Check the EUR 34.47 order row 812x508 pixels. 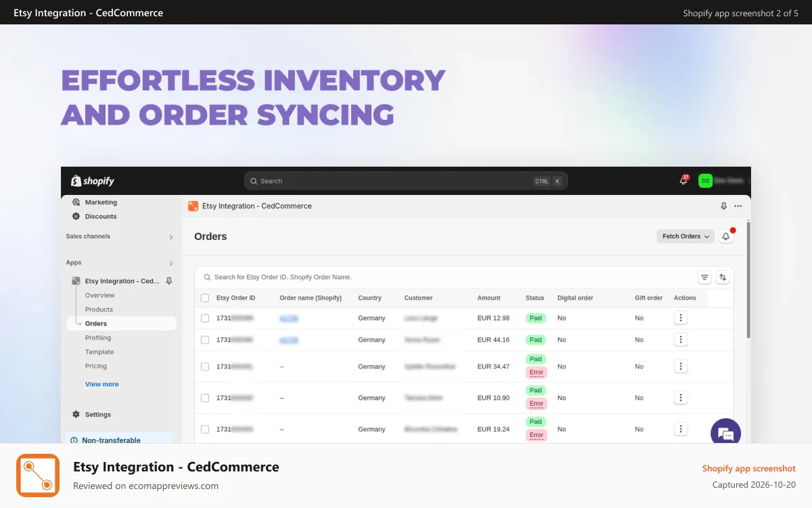pyautogui.click(x=205, y=366)
